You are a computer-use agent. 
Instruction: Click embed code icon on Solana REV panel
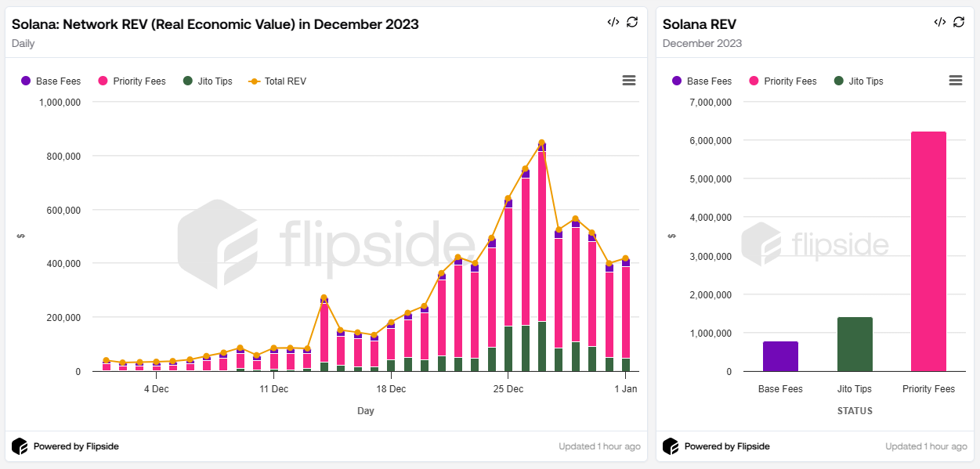click(x=939, y=22)
